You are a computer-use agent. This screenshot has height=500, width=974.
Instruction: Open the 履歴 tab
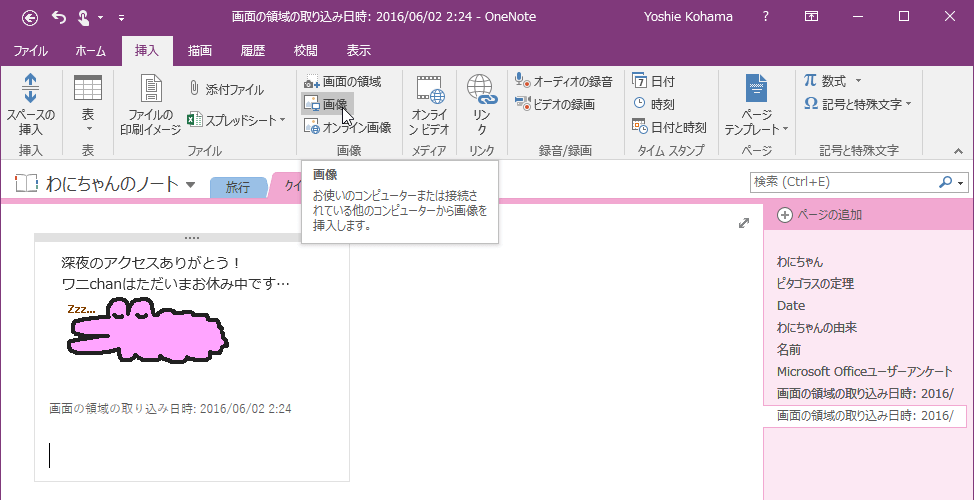pos(252,51)
